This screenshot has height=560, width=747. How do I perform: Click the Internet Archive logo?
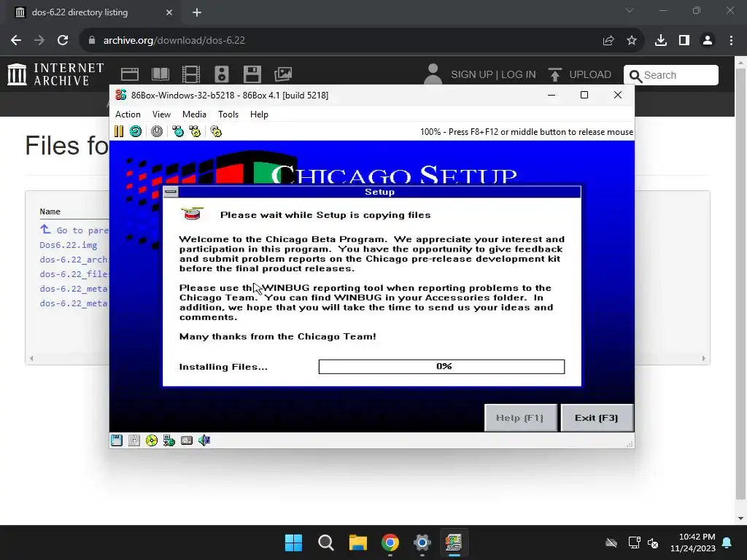[x=55, y=74]
